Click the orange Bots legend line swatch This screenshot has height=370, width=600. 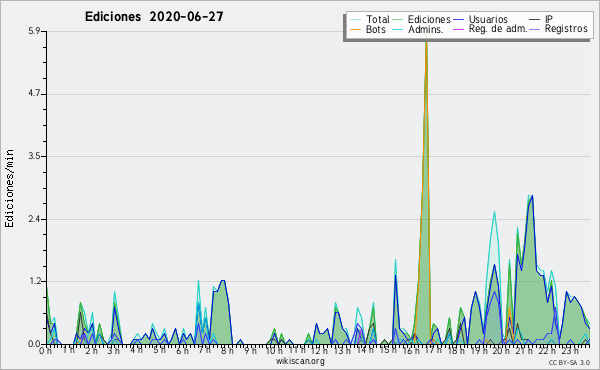(355, 29)
